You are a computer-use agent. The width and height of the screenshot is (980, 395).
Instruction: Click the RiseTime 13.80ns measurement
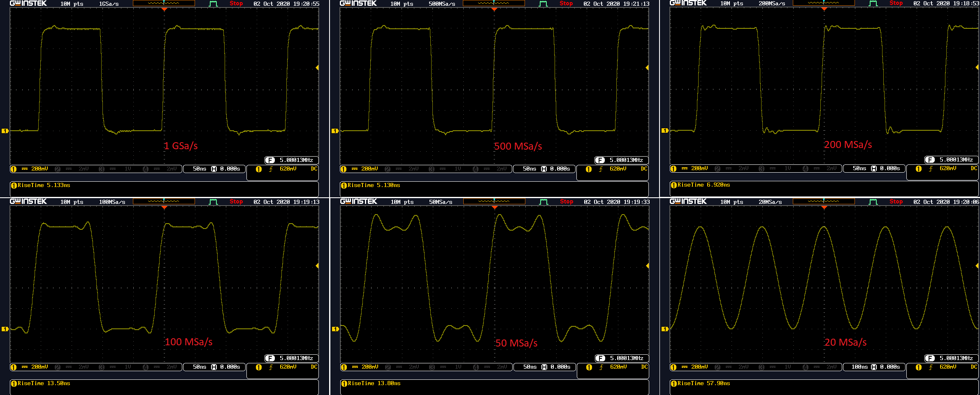click(374, 383)
